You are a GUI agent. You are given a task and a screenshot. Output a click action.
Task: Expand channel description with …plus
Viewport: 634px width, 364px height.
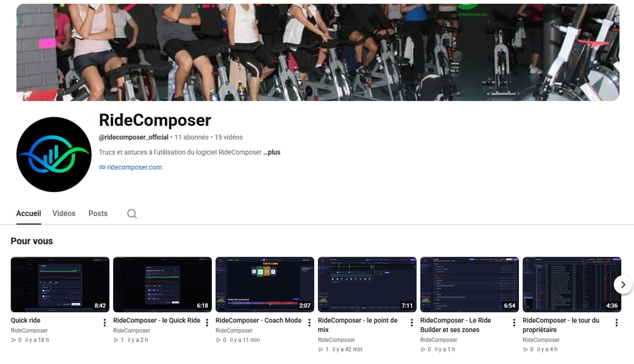pyautogui.click(x=272, y=152)
